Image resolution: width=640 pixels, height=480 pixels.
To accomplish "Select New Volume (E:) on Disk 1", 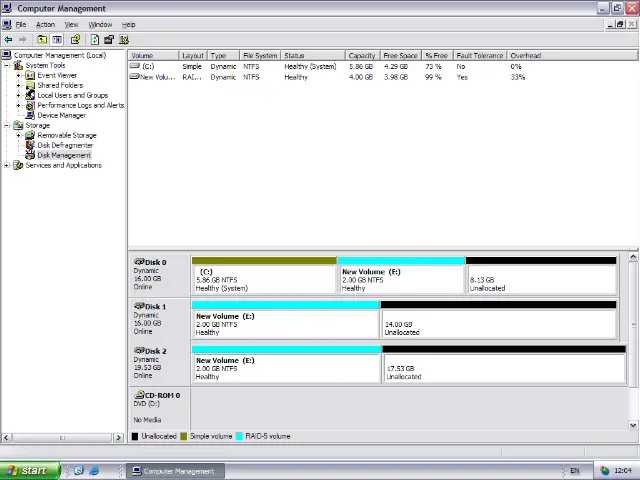I will pos(285,320).
